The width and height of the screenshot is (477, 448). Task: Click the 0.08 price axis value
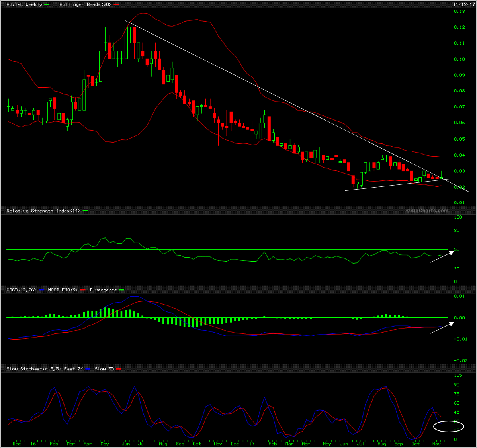tap(459, 91)
